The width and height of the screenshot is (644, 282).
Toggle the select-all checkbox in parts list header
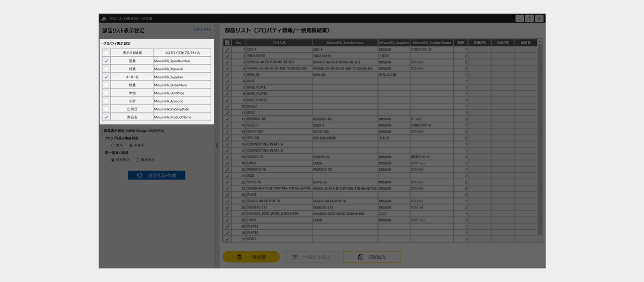227,43
